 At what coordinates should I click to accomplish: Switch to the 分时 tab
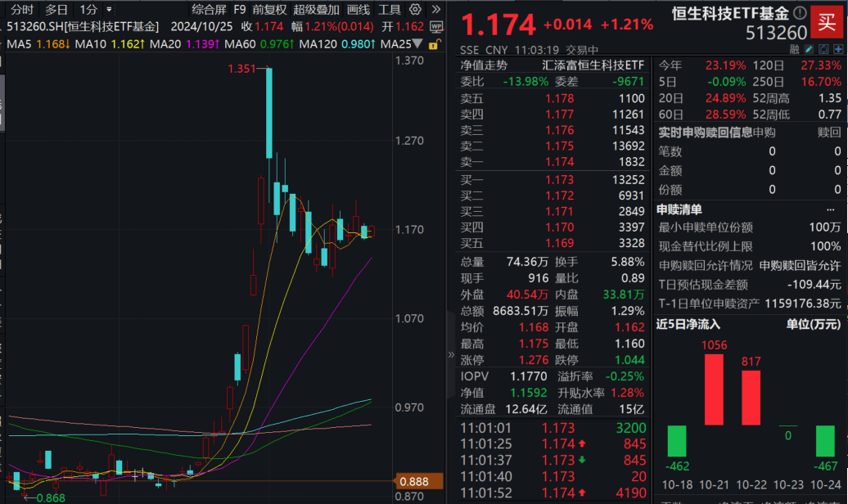click(x=23, y=10)
